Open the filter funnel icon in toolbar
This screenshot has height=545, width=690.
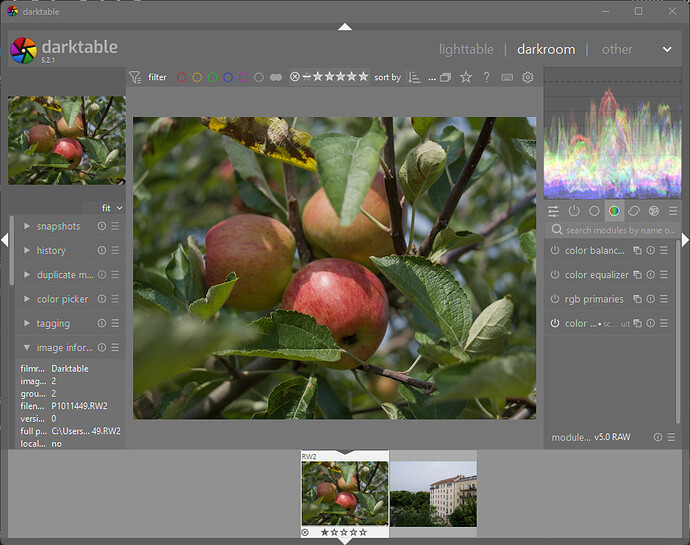pos(135,77)
